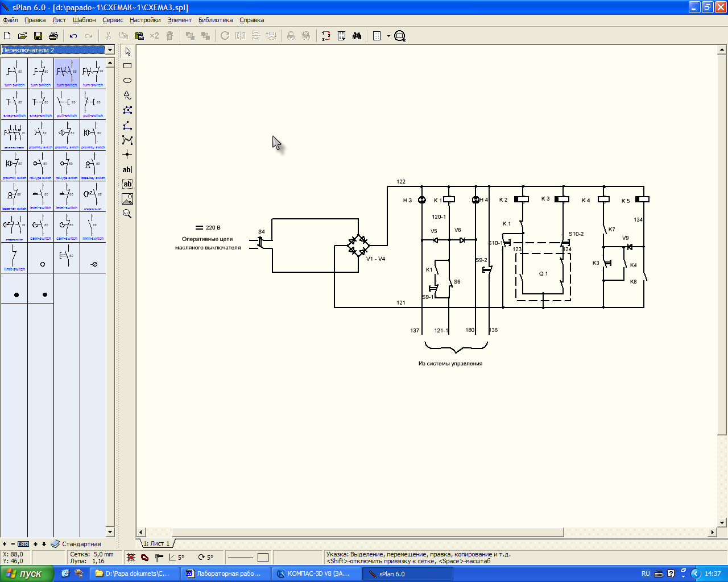Switch to Лабораторная рабо... Word taskbar button

tap(226, 573)
